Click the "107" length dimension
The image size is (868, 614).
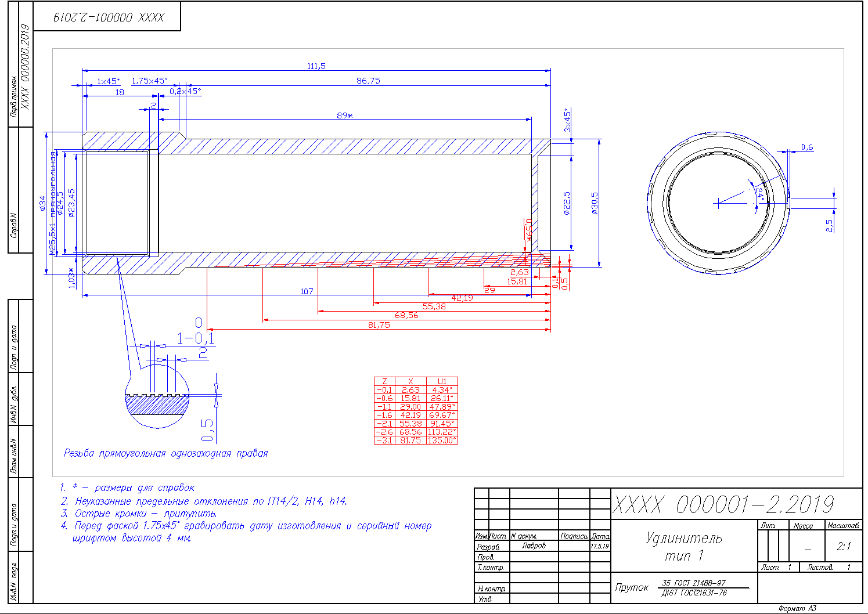tap(307, 291)
